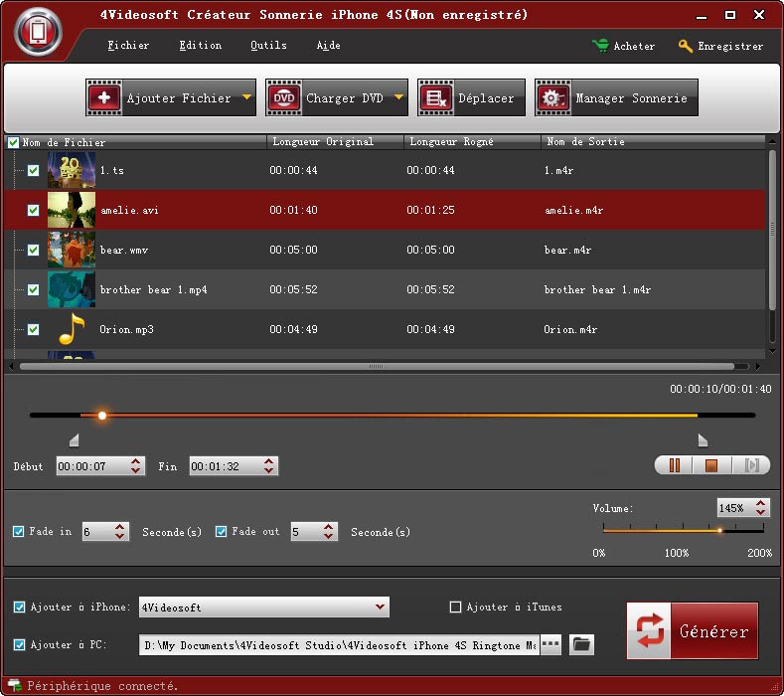Uncheck the Fade in checkbox
This screenshot has width=784, height=696.
coord(19,532)
